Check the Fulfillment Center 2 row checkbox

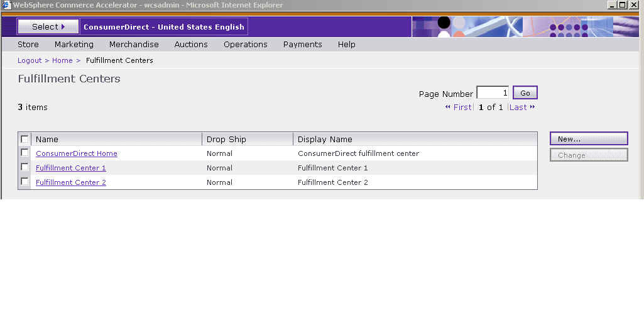click(x=25, y=181)
